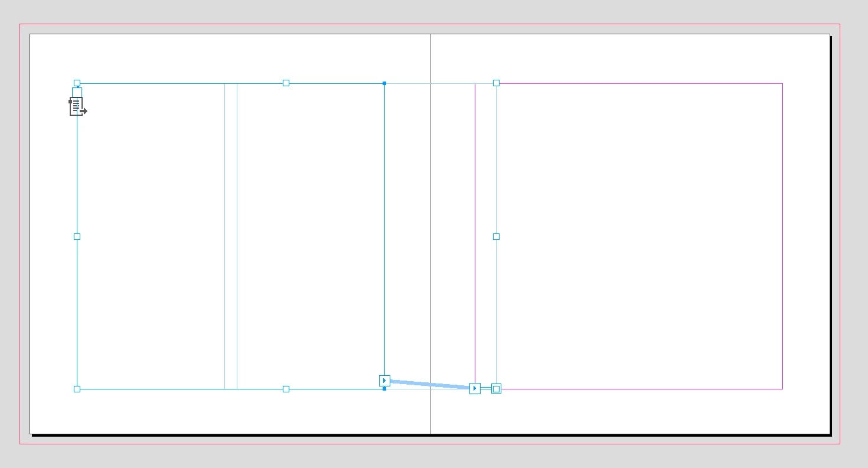Select the bottom-left corner handle of the frame

pyautogui.click(x=77, y=389)
